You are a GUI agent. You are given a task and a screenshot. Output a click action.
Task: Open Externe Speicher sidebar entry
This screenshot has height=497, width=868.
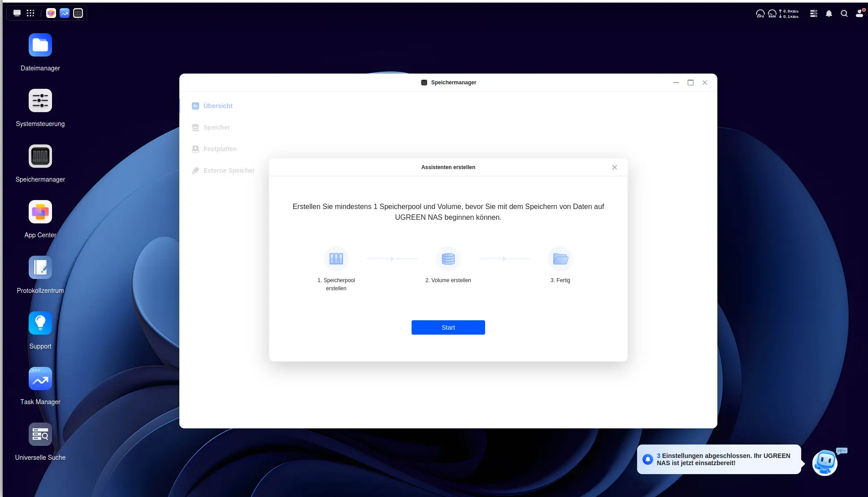tap(229, 170)
